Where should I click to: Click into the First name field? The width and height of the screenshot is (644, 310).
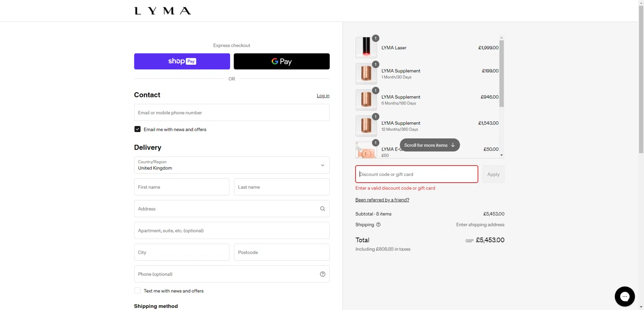pos(182,187)
